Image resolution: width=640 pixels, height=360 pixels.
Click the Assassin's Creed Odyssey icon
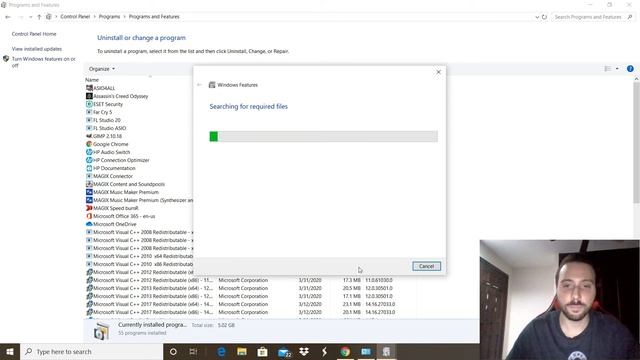point(89,96)
